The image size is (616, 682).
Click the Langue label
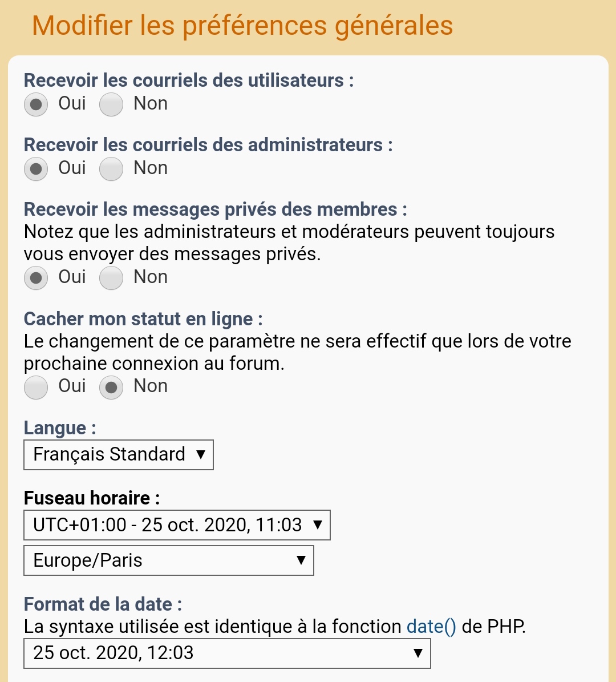pyautogui.click(x=60, y=429)
